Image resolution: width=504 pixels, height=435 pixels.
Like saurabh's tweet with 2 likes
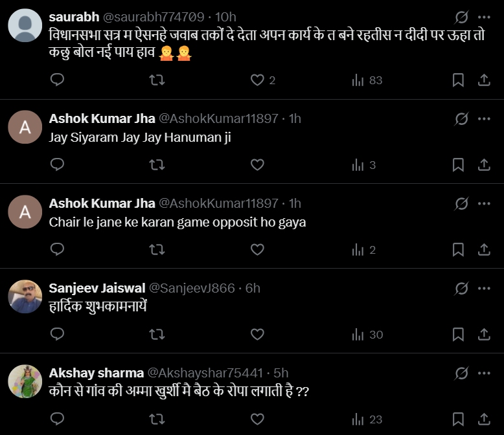258,80
